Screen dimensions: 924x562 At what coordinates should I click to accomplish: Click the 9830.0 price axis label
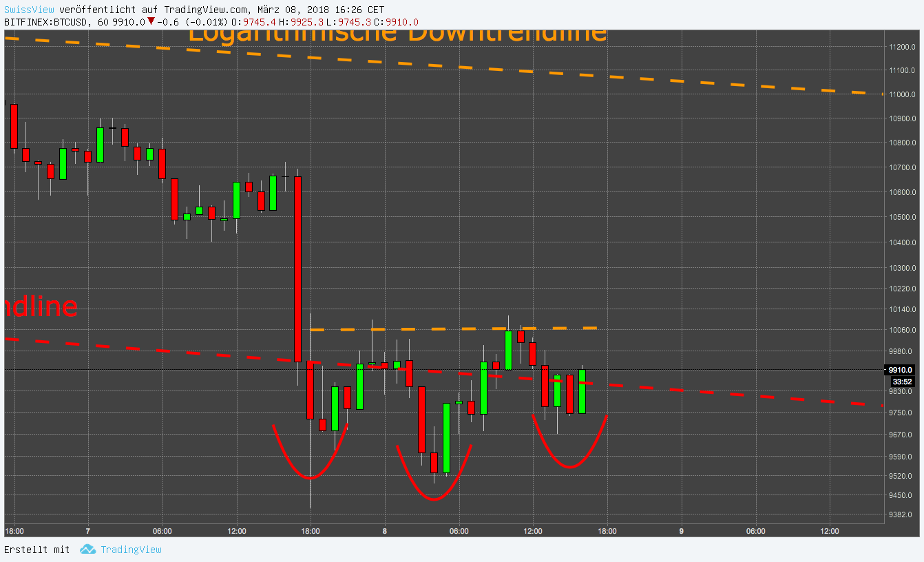902,391
